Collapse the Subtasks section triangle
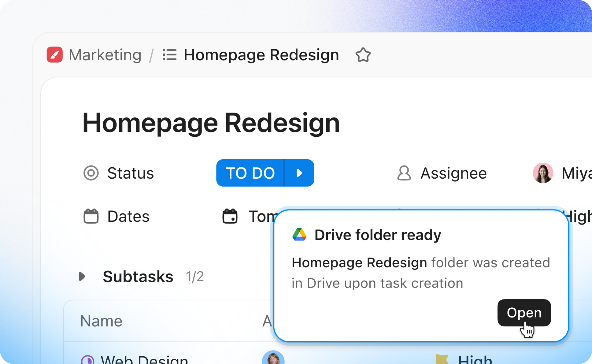The image size is (592, 364). [x=82, y=276]
